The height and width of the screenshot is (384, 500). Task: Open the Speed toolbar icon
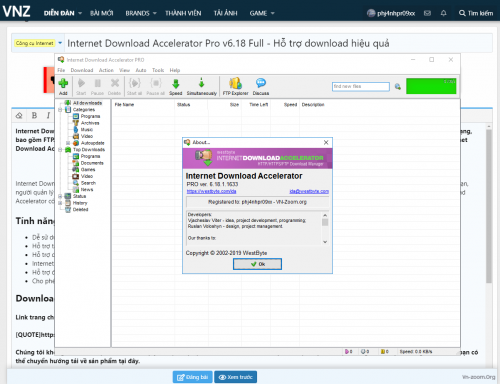click(x=175, y=86)
